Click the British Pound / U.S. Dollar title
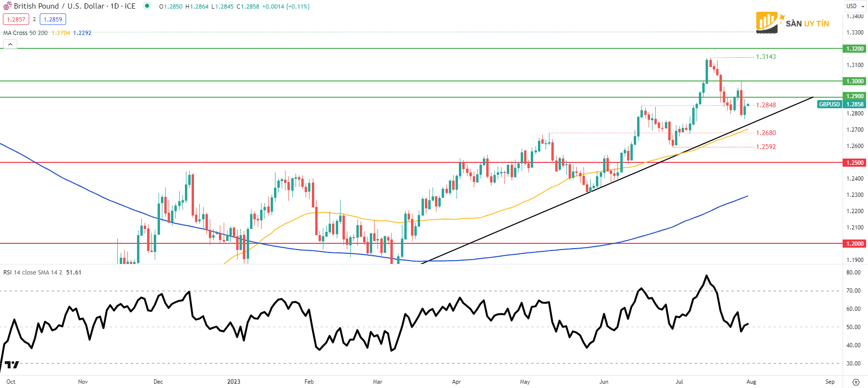This screenshot has width=868, height=388. tap(59, 6)
